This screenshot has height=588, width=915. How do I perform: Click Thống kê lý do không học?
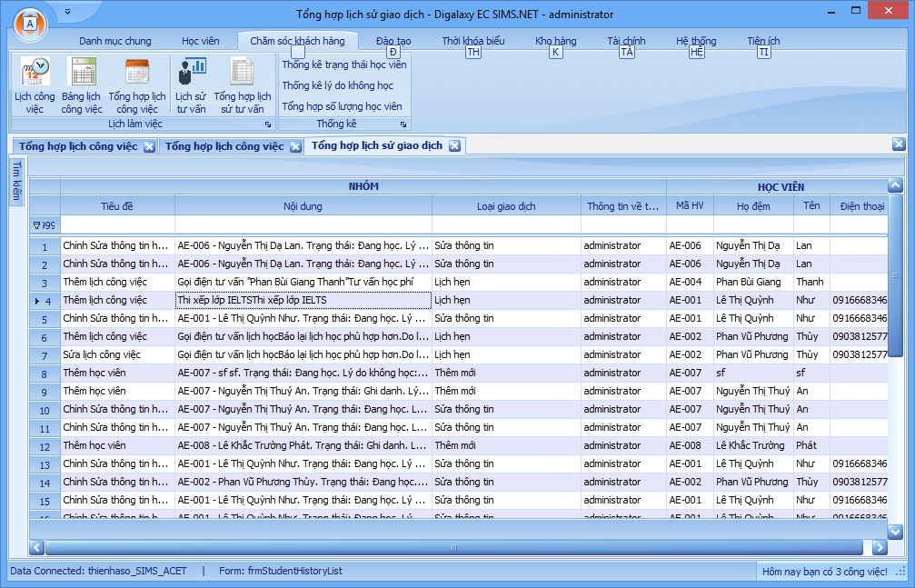(x=337, y=85)
